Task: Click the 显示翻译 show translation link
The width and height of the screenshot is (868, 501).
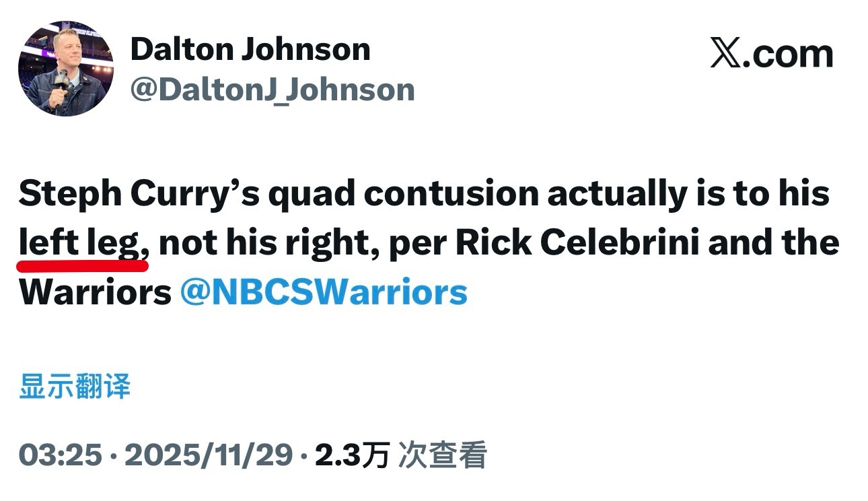Action: click(x=75, y=387)
